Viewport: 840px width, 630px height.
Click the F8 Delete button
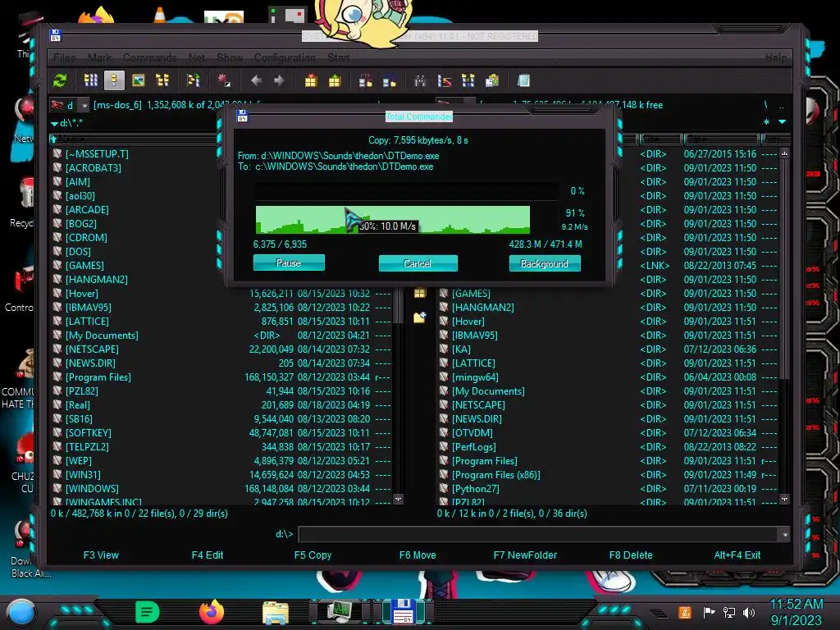pos(631,555)
